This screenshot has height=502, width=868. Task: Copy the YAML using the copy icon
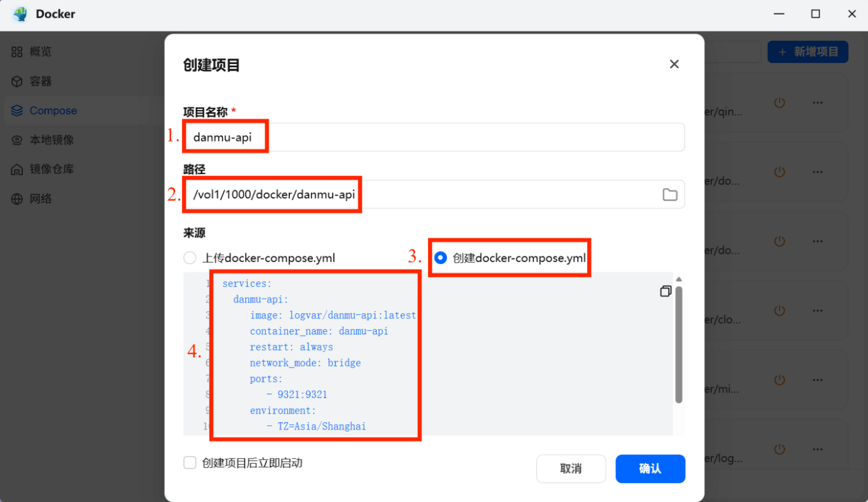[x=665, y=291]
